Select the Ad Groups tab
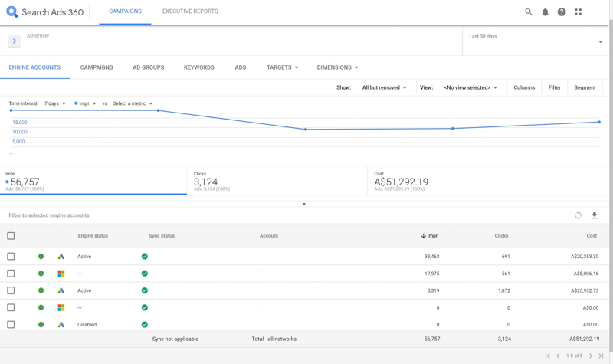 (148, 67)
